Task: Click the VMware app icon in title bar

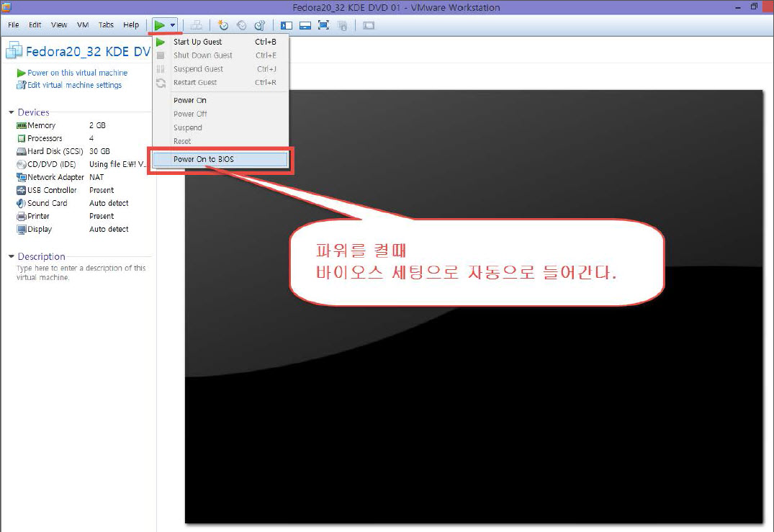Action: tap(6, 7)
